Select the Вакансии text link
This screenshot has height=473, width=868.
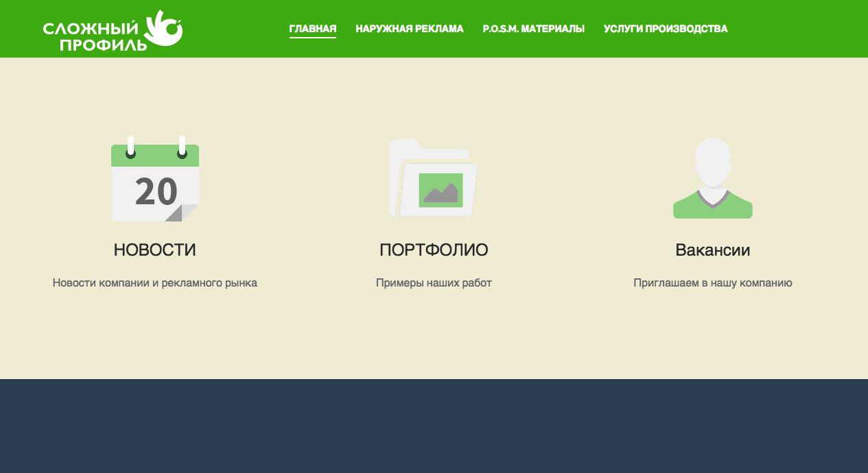[712, 250]
